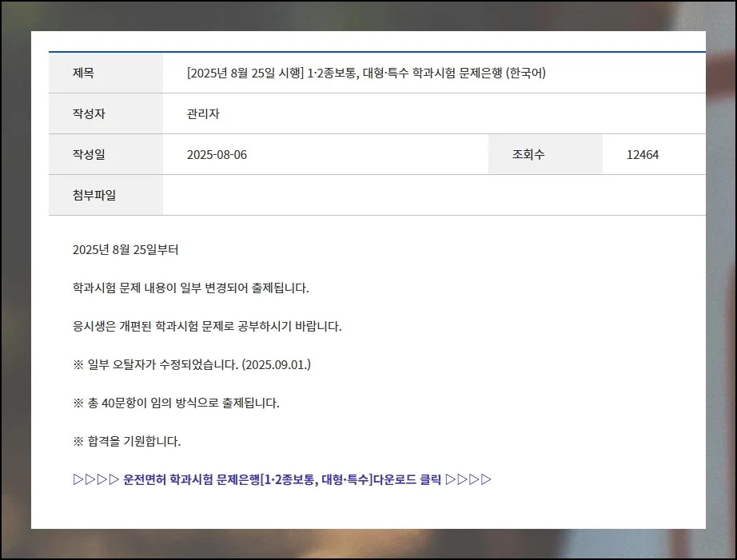This screenshot has height=560, width=737.
Task: Click the post title starting with [2025년 8월 25일 시행]
Action: click(x=366, y=73)
